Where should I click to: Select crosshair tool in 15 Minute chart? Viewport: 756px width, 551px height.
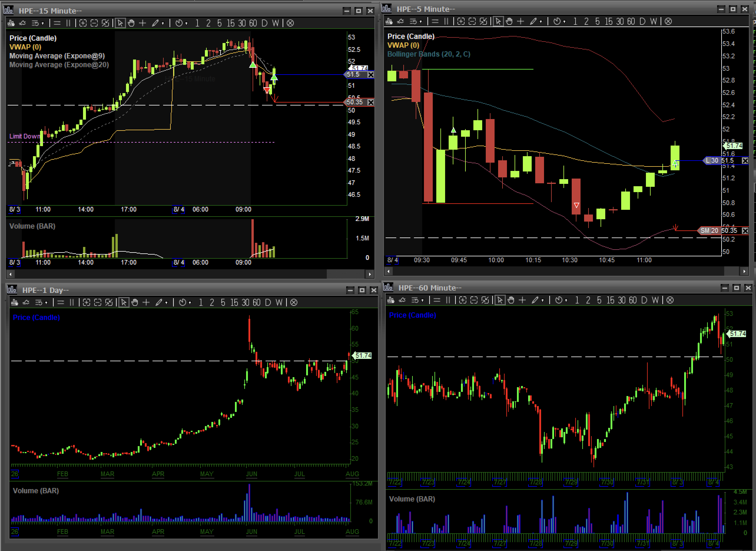[143, 23]
